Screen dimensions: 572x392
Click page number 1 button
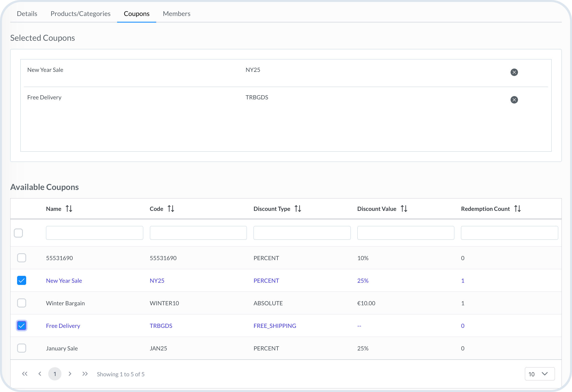click(x=55, y=374)
